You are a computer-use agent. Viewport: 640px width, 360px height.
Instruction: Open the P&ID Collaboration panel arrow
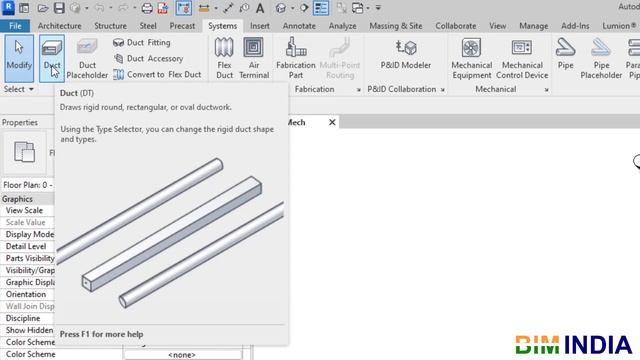tap(442, 90)
